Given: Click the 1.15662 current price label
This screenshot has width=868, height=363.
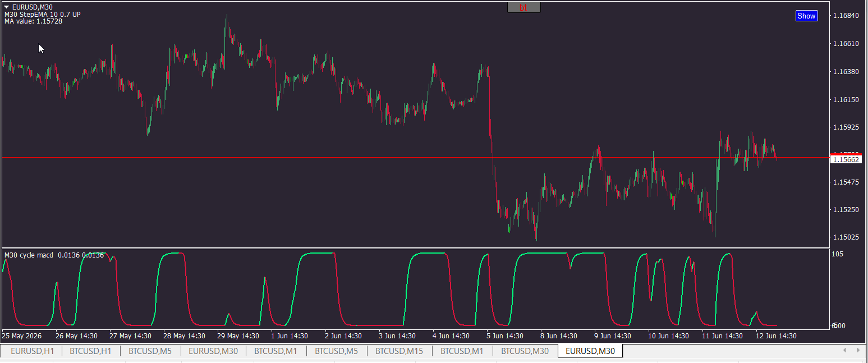Looking at the screenshot, I should [846, 160].
